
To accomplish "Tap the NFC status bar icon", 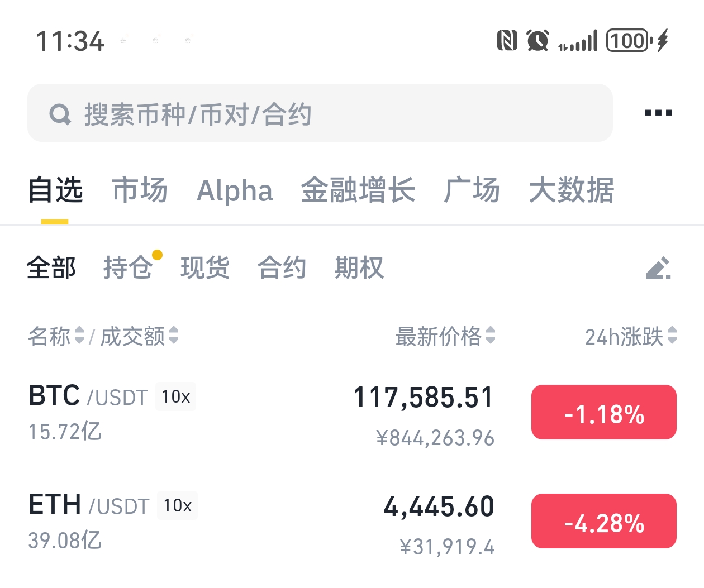I will (x=507, y=41).
